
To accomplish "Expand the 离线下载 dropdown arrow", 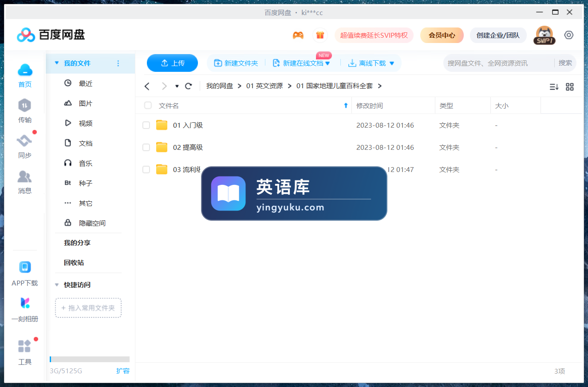I will click(391, 63).
